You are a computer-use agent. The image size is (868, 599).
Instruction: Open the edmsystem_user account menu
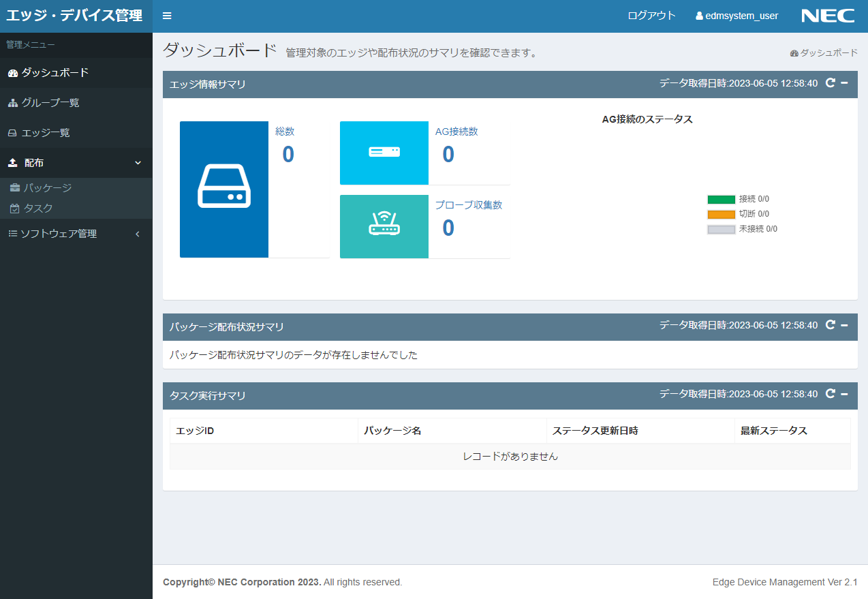pyautogui.click(x=737, y=16)
